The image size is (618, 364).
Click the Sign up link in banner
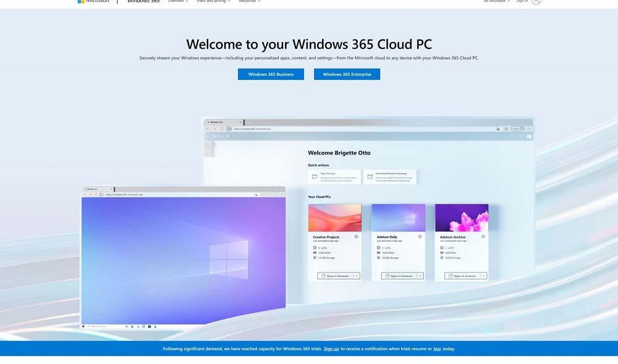tap(331, 349)
